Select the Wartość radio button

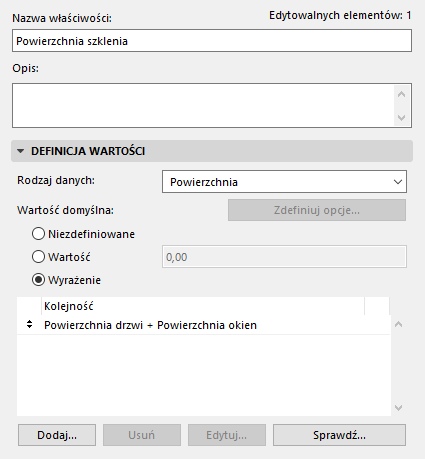point(38,257)
